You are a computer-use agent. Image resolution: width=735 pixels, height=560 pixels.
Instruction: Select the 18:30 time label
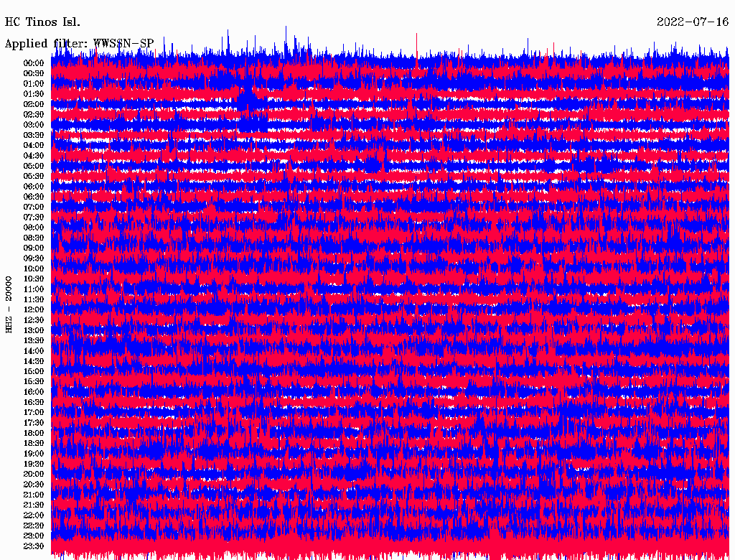(x=34, y=443)
